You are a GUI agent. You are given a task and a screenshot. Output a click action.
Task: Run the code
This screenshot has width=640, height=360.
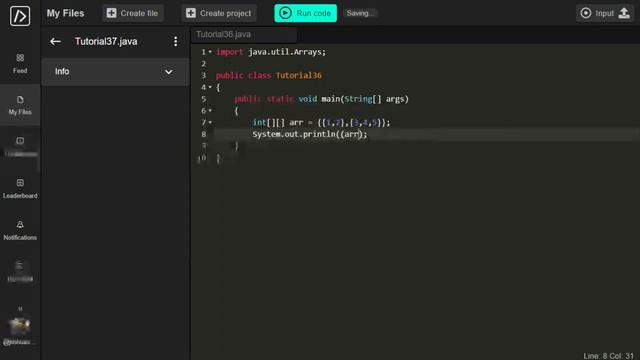click(306, 13)
